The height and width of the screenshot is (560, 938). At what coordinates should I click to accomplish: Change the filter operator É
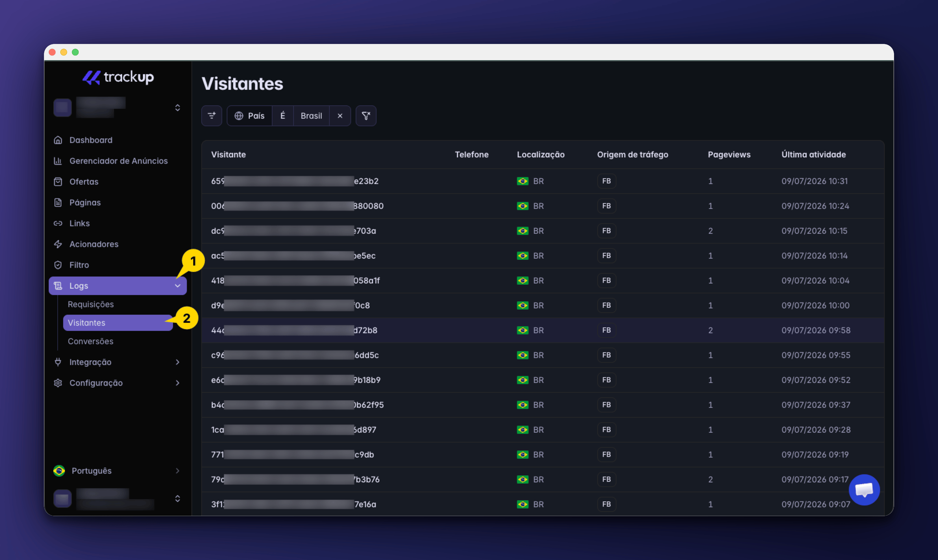click(x=283, y=116)
